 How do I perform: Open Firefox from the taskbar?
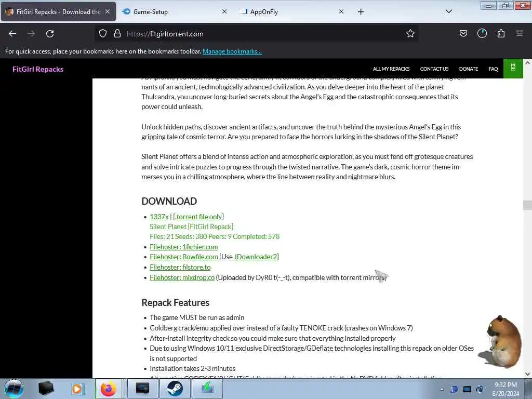pyautogui.click(x=108, y=389)
